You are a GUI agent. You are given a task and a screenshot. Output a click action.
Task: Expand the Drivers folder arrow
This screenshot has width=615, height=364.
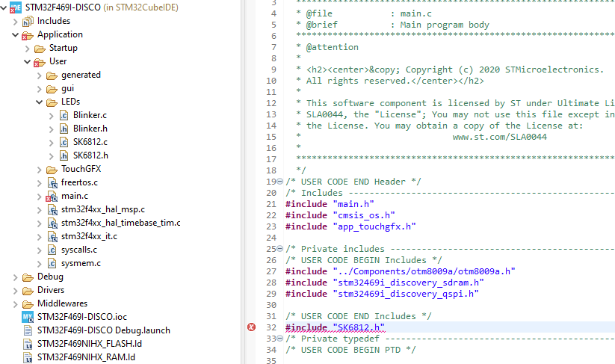[15, 291]
